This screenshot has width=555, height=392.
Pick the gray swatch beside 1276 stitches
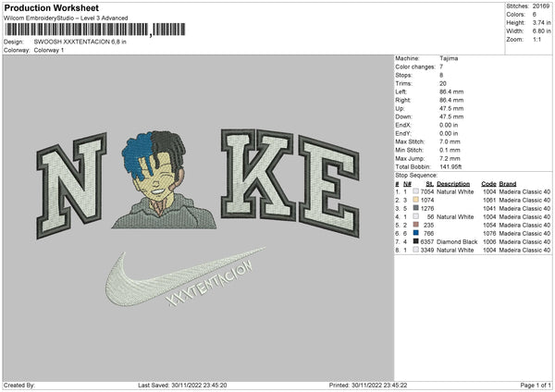click(x=415, y=208)
